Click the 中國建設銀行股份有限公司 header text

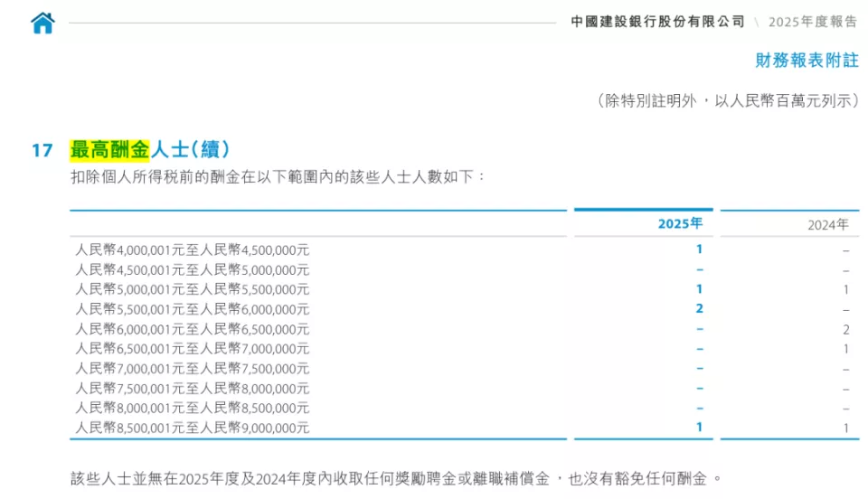[657, 22]
